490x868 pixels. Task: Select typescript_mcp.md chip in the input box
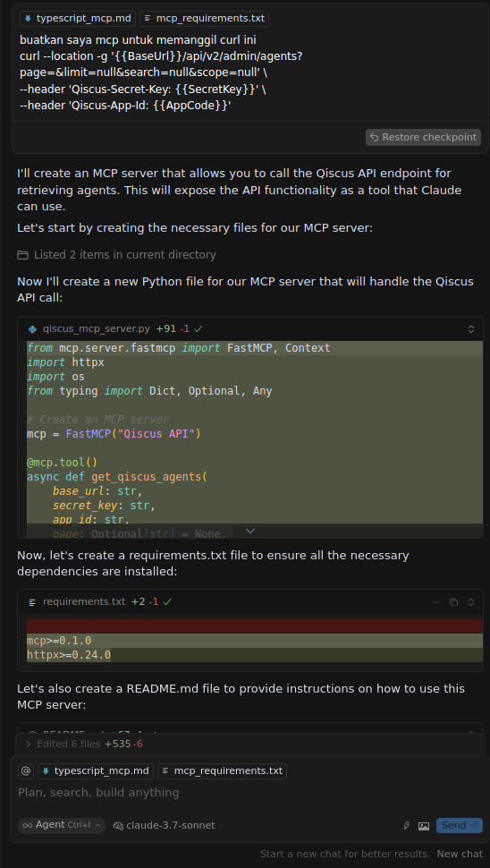(96, 770)
